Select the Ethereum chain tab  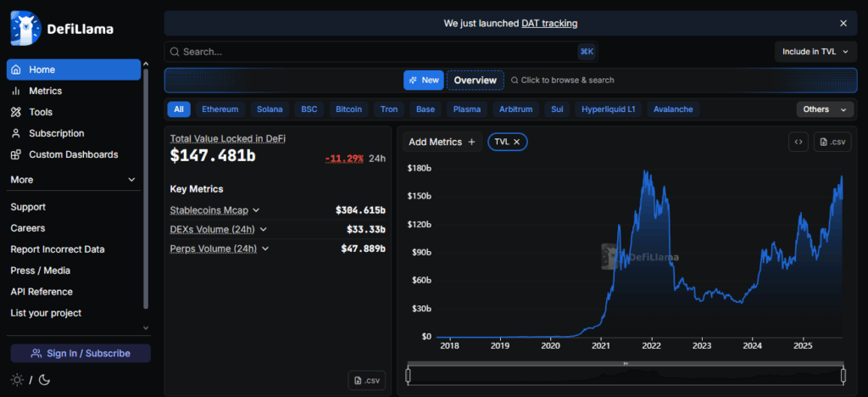point(220,109)
